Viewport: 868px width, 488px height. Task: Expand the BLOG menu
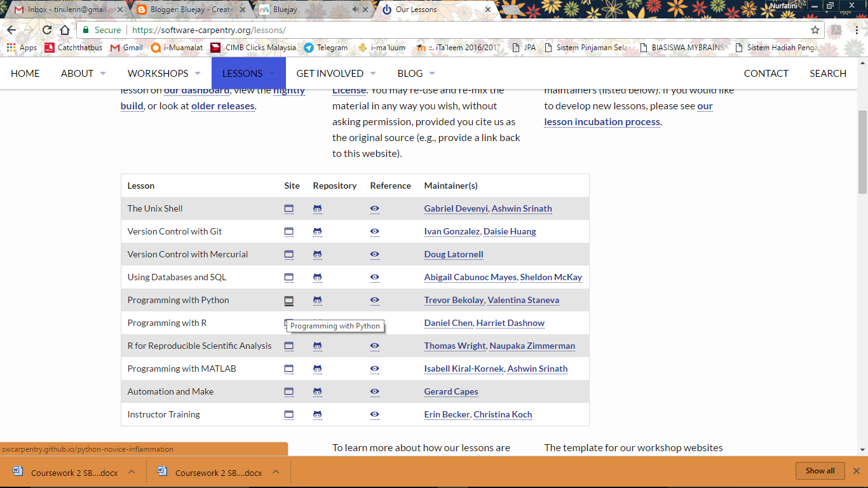click(416, 73)
